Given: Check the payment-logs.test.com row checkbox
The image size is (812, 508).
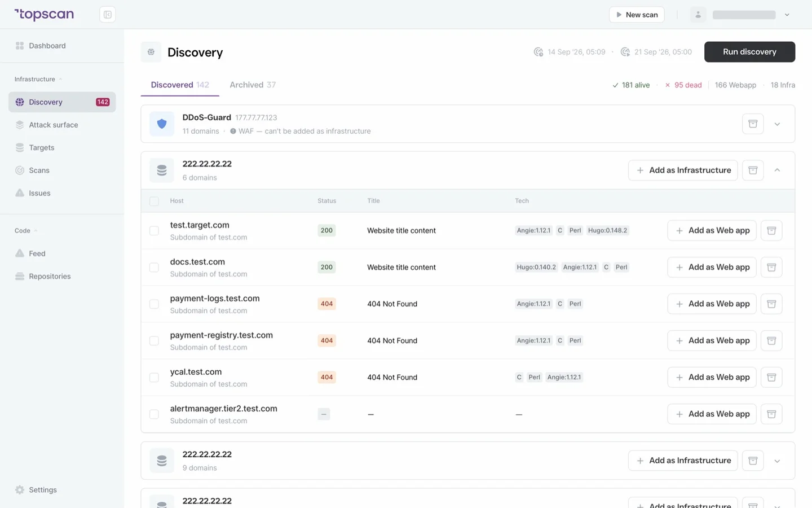Looking at the screenshot, I should [x=154, y=304].
